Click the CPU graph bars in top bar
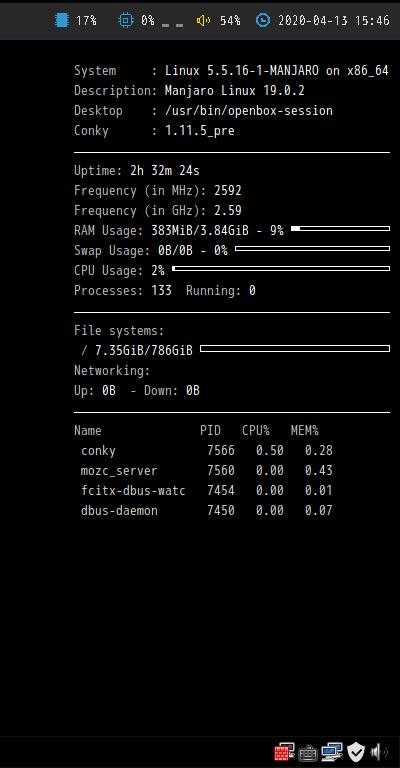This screenshot has height=768, width=400. pyautogui.click(x=172, y=24)
